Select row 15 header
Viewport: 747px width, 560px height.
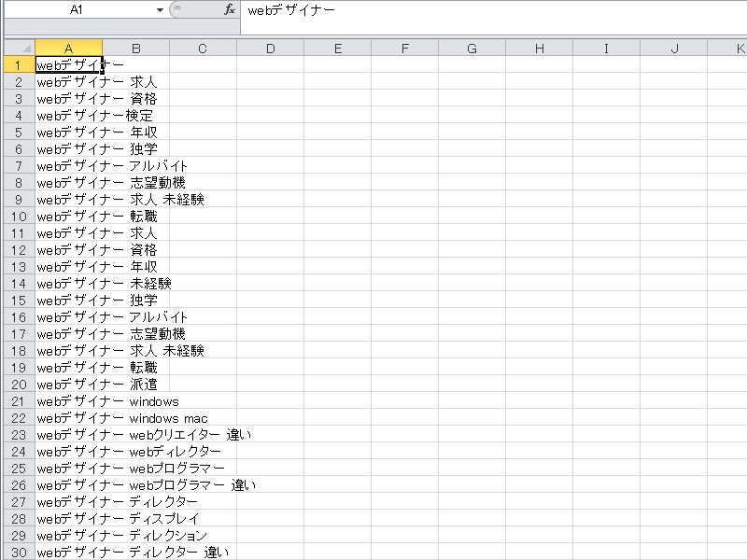click(x=19, y=301)
